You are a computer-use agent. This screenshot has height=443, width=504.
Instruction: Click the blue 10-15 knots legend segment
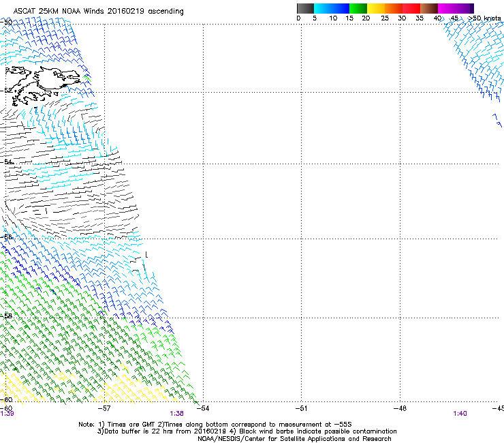[341, 8]
